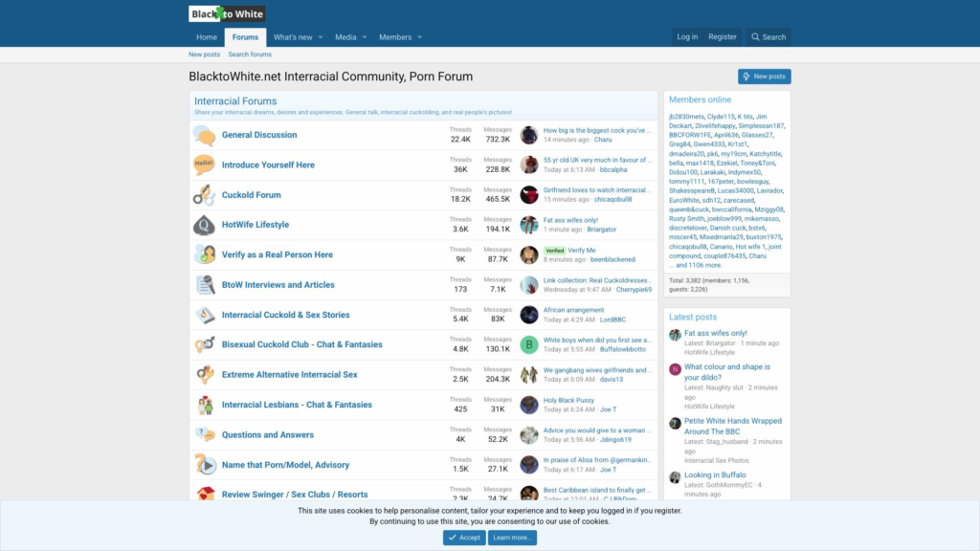Click the HotWife Lifestyle spade icon

pyautogui.click(x=204, y=225)
